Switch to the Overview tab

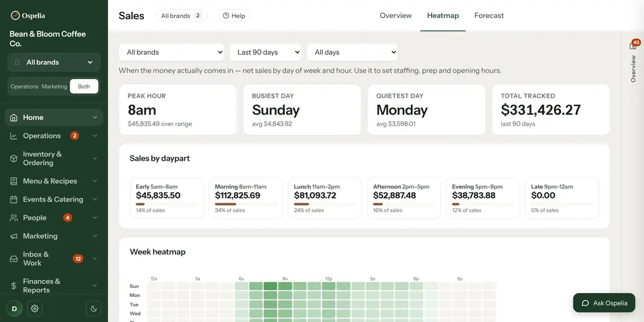(395, 15)
